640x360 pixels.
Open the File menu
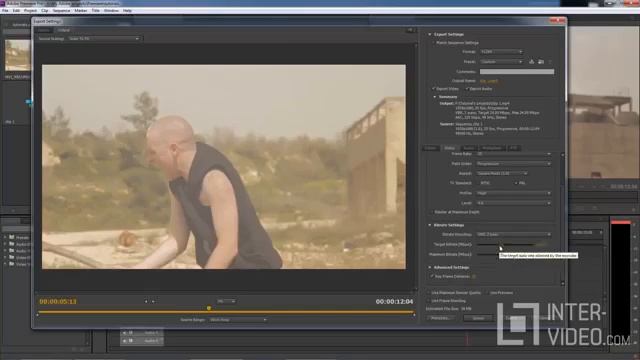point(5,11)
